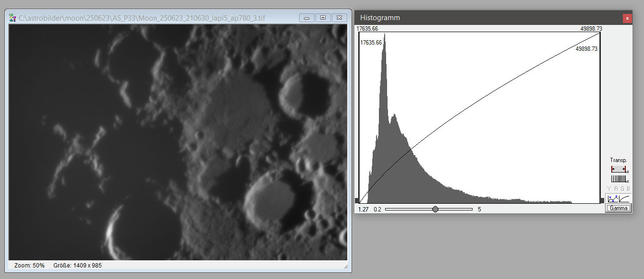Click the top-right white point value 49898.73

click(591, 29)
